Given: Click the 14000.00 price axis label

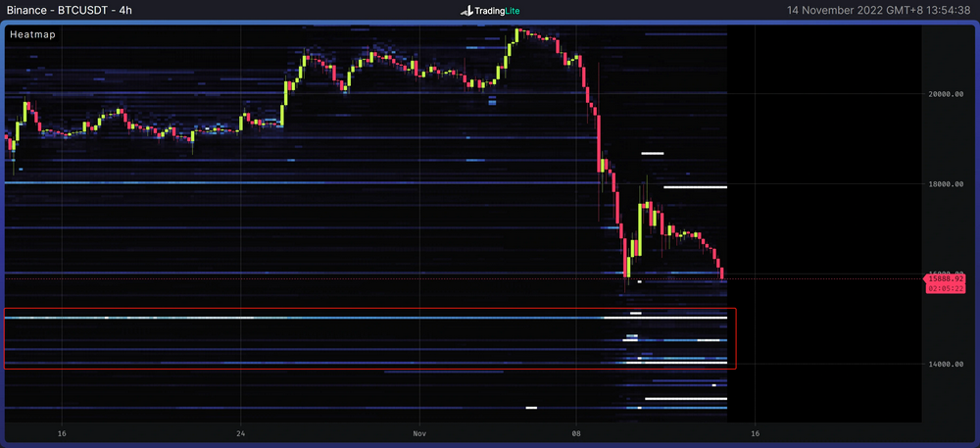Looking at the screenshot, I should coord(947,365).
